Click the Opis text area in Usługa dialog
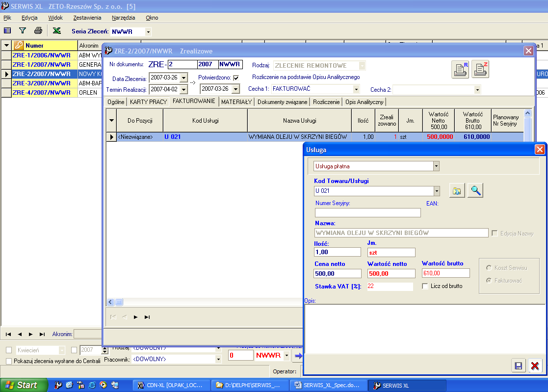This screenshot has width=548, height=392. click(424, 329)
